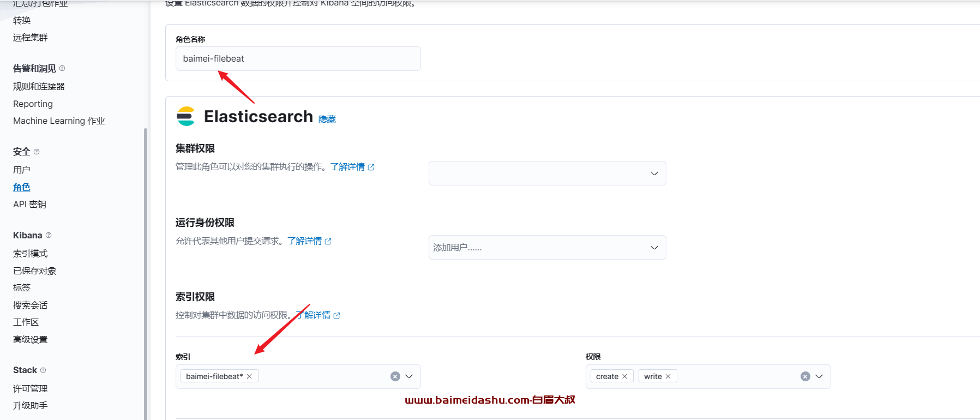The width and height of the screenshot is (980, 420).
Task: Open 高级设置 in the sidebar
Action: pyautogui.click(x=31, y=339)
